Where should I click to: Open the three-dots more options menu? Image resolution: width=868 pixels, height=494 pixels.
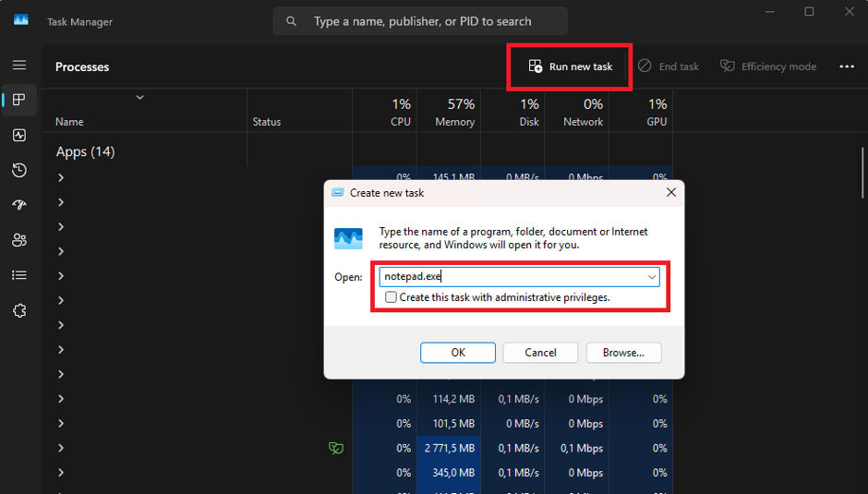click(847, 66)
